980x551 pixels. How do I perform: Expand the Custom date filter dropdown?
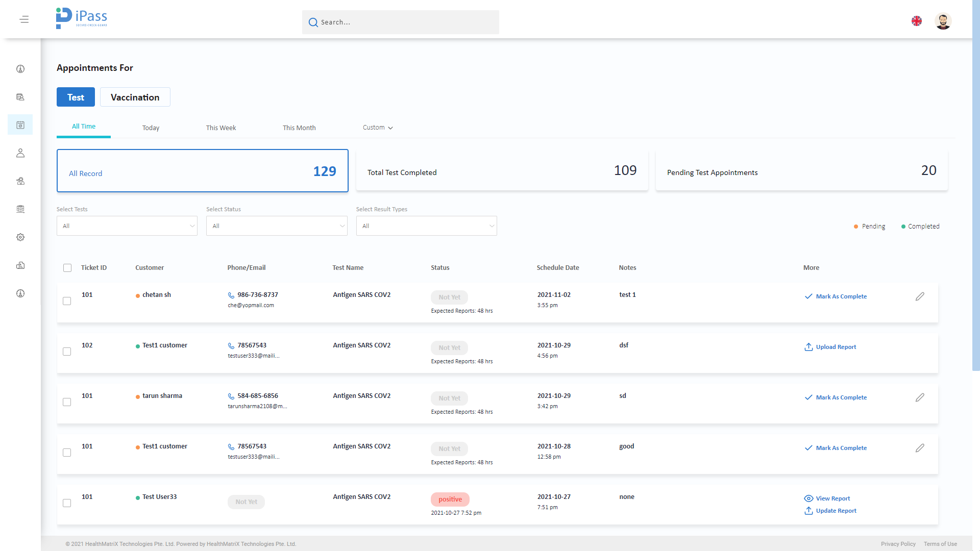tap(378, 127)
